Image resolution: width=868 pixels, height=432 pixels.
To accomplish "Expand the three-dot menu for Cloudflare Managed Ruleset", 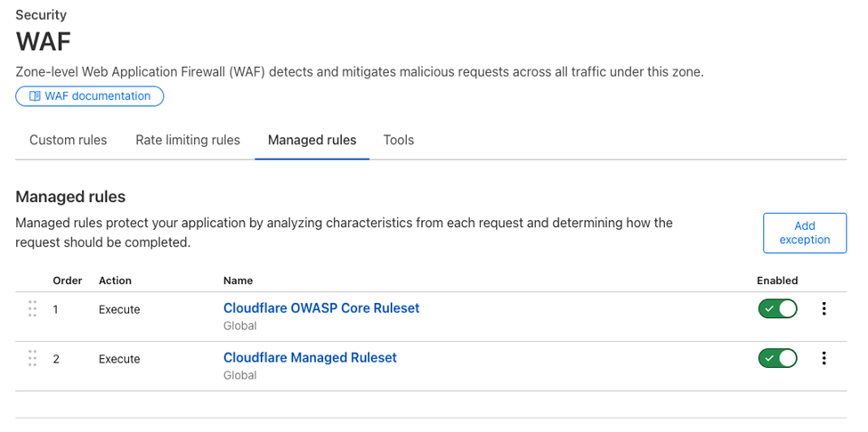I will click(x=823, y=358).
